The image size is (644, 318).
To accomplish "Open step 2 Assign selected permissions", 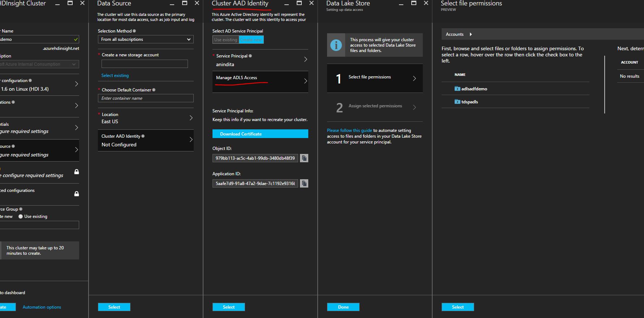I will [x=375, y=107].
